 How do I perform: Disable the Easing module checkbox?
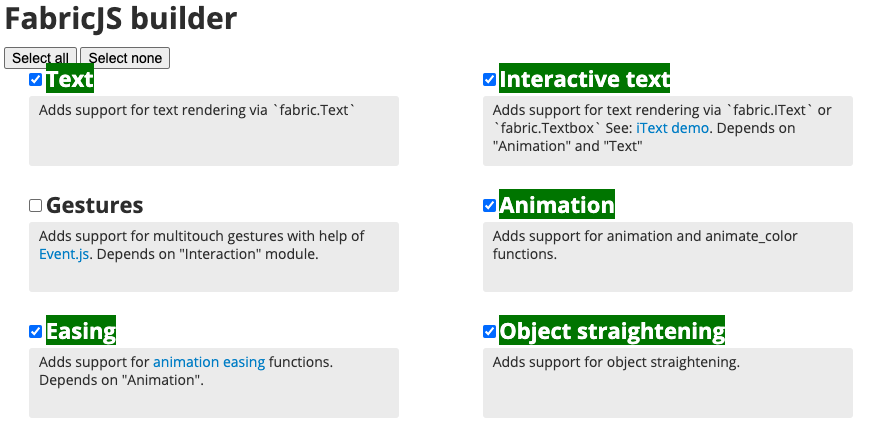click(36, 332)
